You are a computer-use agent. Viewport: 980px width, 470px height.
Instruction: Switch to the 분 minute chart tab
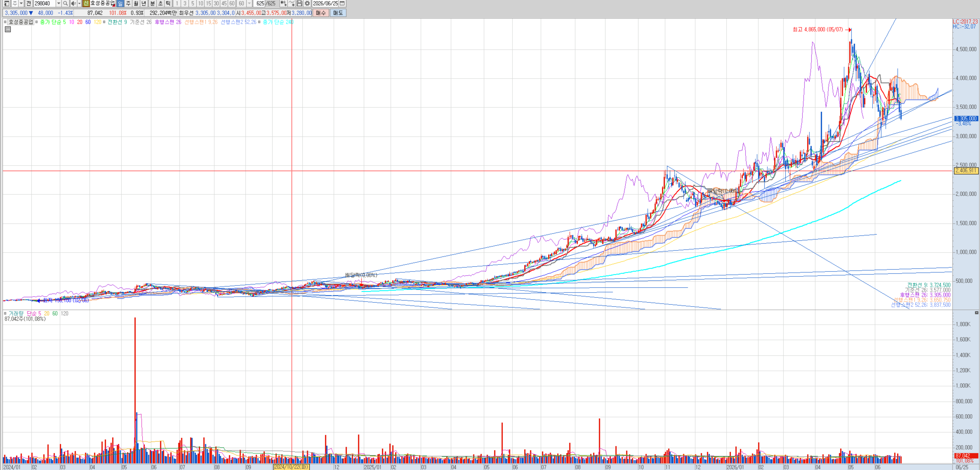pos(153,3)
